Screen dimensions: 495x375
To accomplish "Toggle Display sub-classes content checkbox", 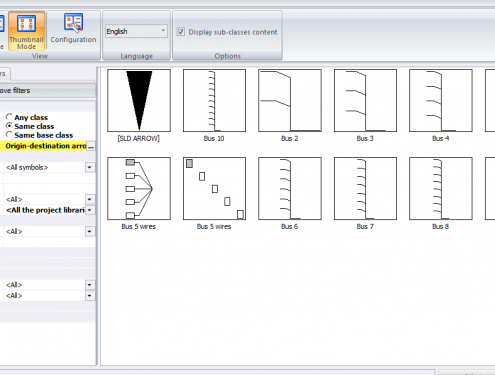I will (181, 32).
